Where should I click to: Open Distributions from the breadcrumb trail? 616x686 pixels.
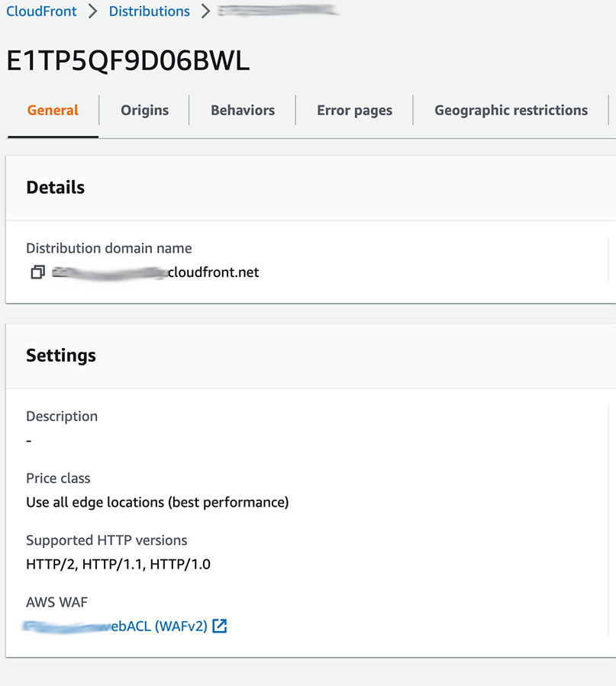(149, 11)
